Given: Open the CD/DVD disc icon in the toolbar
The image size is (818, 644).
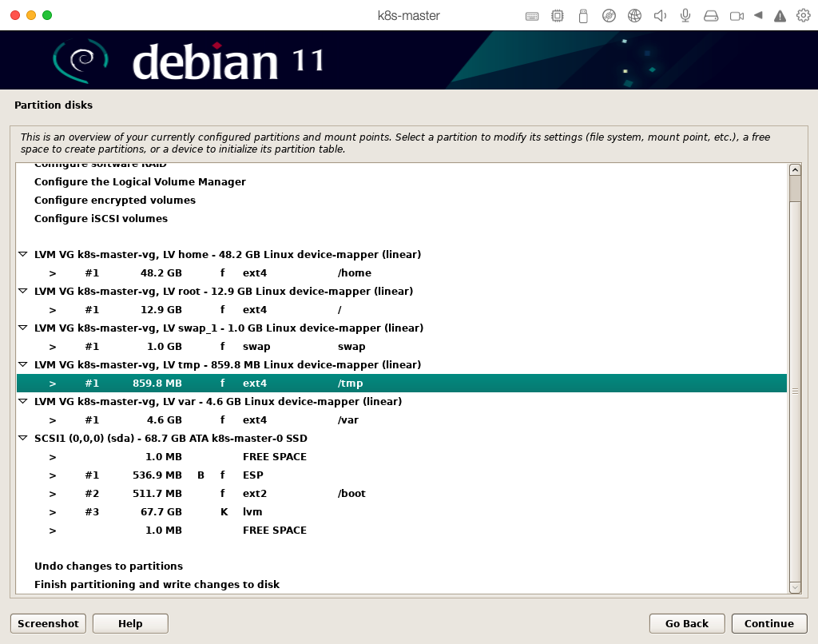Looking at the screenshot, I should click(609, 16).
